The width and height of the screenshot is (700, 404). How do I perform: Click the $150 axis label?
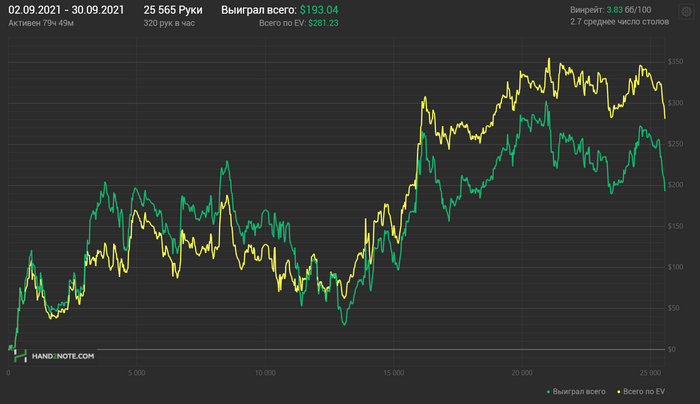675,226
